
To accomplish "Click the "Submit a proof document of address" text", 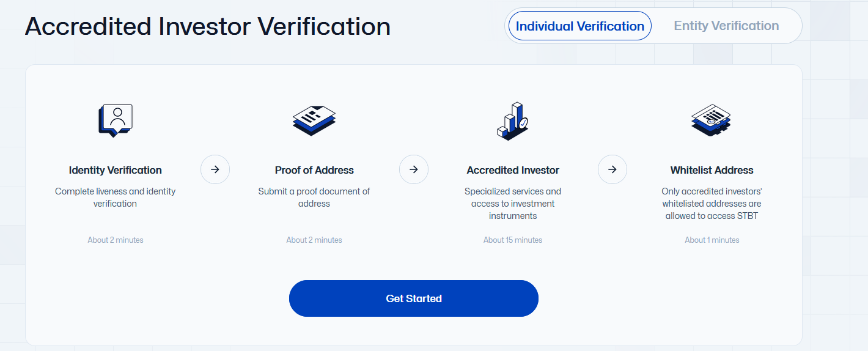I will 314,198.
